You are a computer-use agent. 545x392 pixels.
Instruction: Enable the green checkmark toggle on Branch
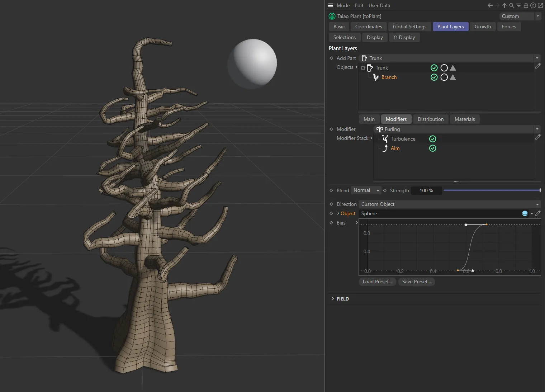(x=434, y=77)
